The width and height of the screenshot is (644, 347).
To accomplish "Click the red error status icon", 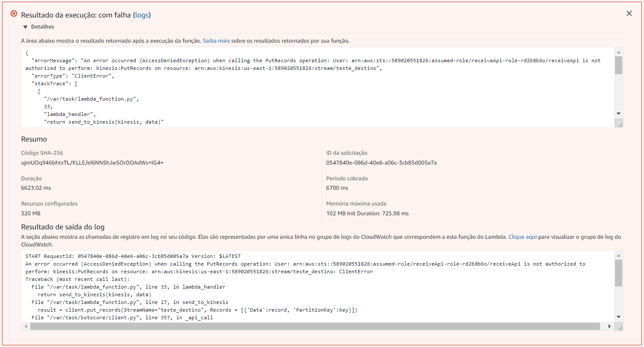I will [14, 14].
